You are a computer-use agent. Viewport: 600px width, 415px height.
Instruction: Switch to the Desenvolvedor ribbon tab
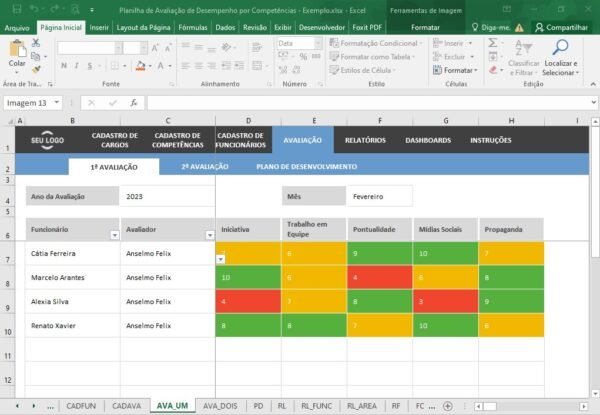tap(322, 28)
